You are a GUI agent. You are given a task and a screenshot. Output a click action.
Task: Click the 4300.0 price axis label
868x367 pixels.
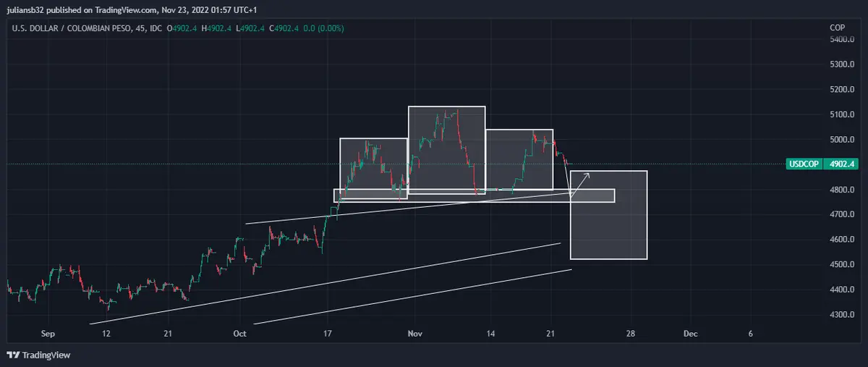click(x=842, y=315)
